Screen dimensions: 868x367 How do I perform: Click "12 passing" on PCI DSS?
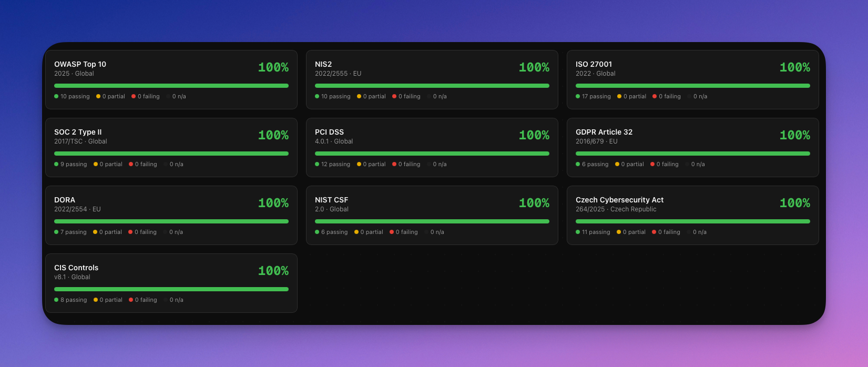[333, 164]
